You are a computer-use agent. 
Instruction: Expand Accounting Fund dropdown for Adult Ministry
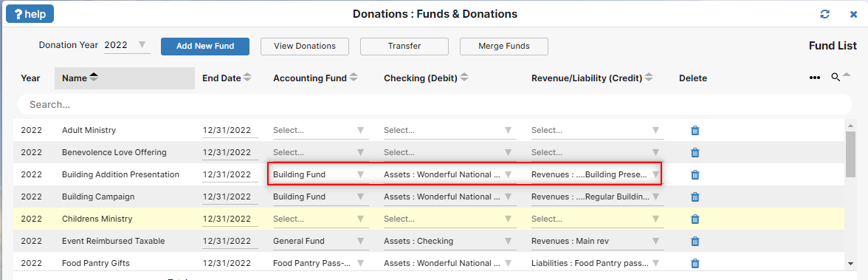(x=320, y=130)
